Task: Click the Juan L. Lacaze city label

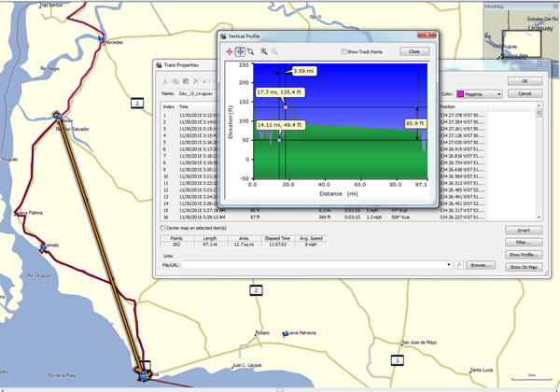Action: click(246, 365)
